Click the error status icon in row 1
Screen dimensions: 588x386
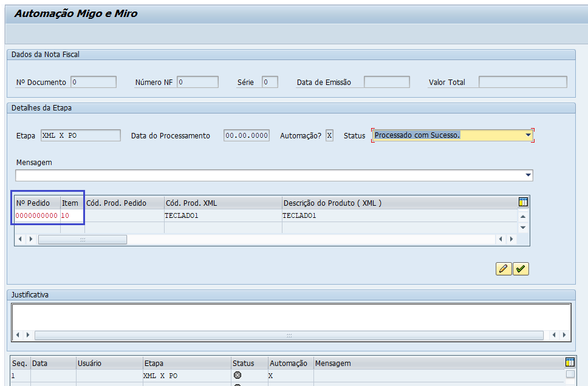click(238, 376)
